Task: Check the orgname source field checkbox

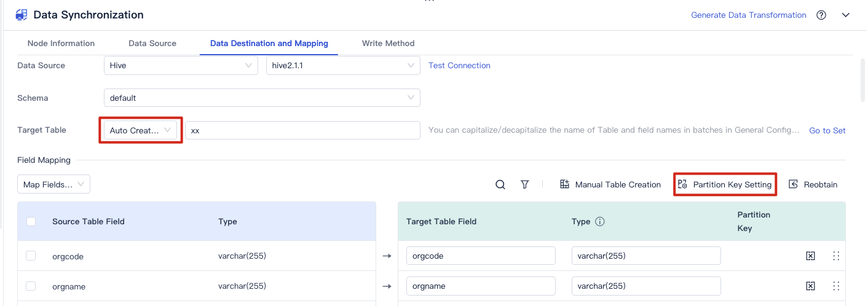Action: pos(31,286)
